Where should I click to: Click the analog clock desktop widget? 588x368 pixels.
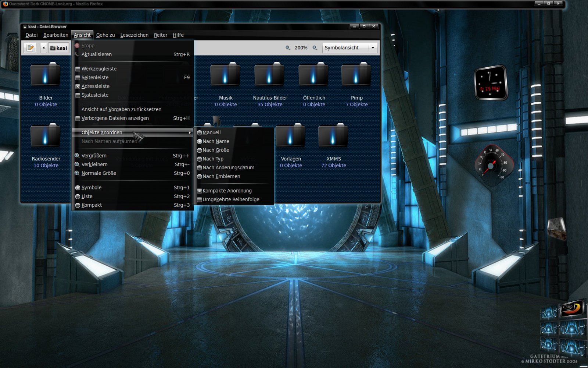click(x=491, y=83)
